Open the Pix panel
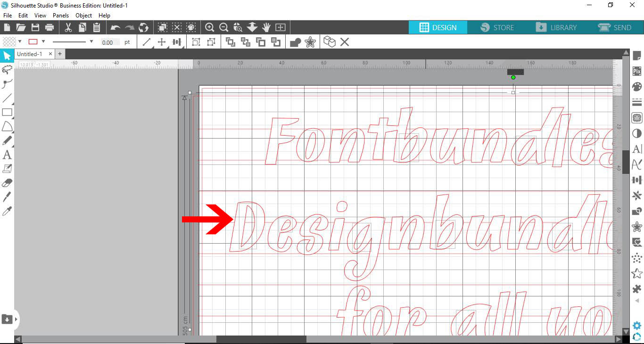 637,72
